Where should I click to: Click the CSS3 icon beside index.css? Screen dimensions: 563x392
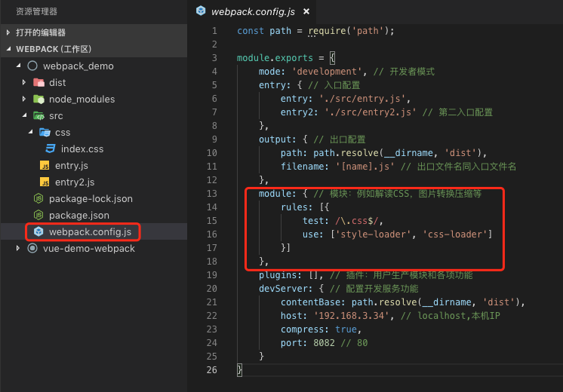(x=51, y=149)
